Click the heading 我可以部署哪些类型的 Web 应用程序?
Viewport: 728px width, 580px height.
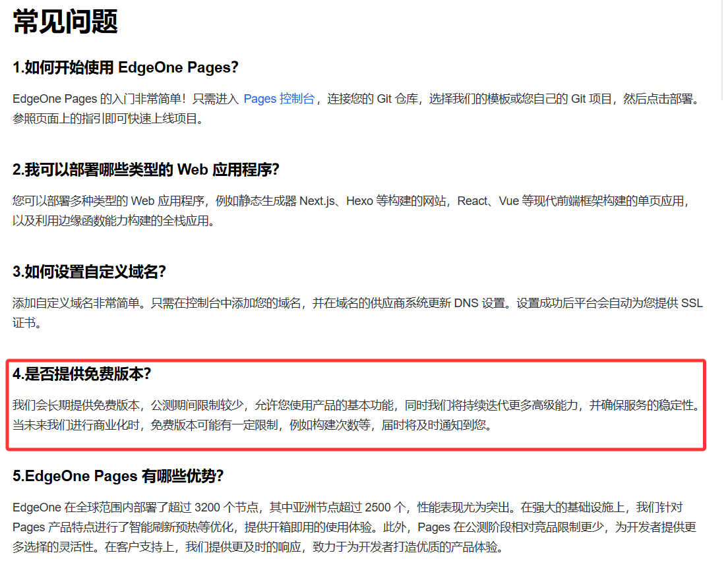click(146, 169)
